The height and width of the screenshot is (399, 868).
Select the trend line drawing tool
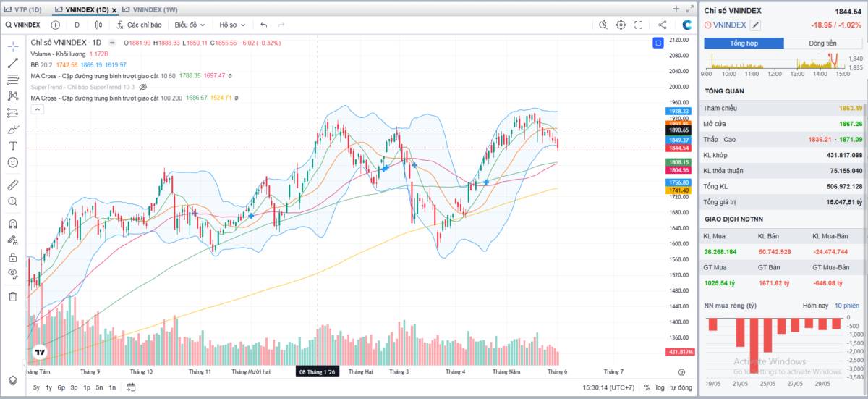point(13,63)
